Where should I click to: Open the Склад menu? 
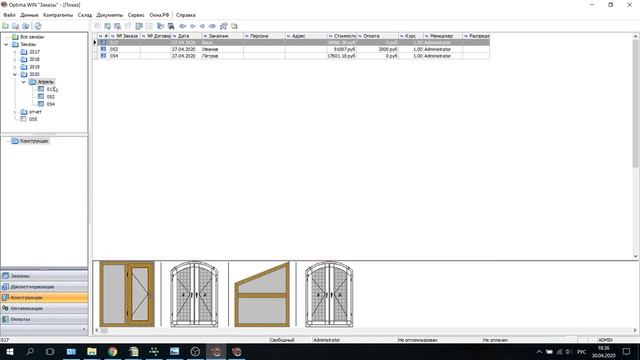pos(84,15)
